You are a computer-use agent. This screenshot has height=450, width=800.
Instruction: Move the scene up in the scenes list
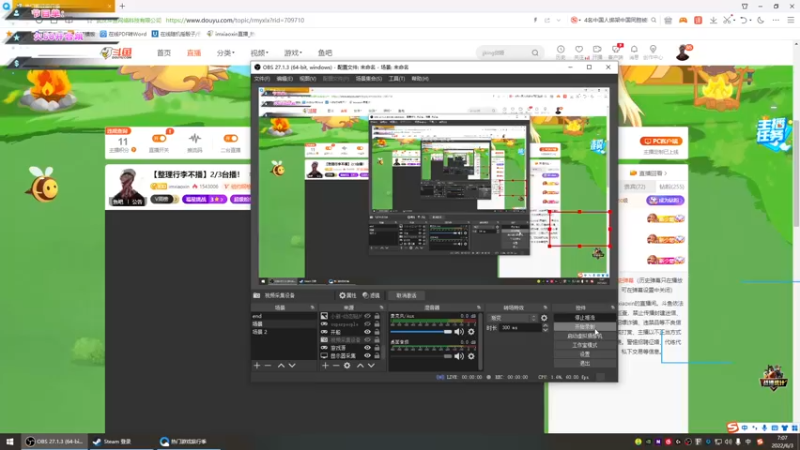click(x=281, y=365)
